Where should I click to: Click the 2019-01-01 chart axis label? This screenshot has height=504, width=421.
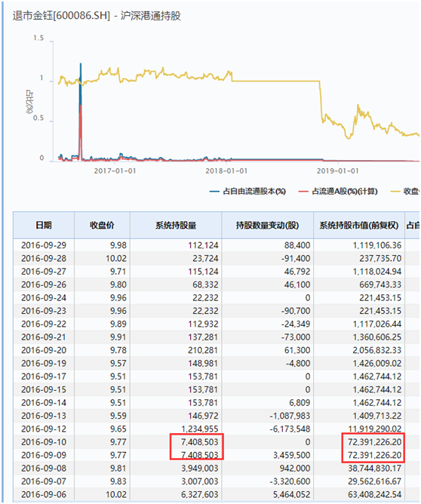tap(338, 171)
